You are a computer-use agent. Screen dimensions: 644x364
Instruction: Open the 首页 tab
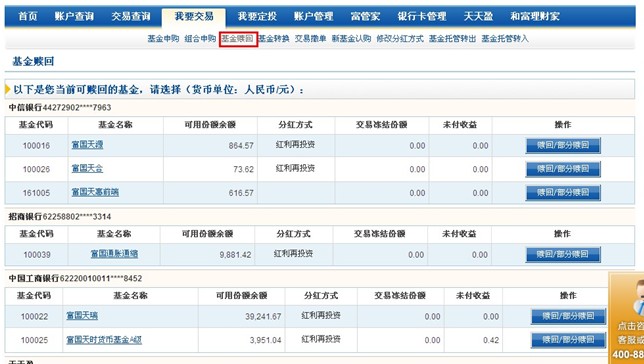click(28, 16)
